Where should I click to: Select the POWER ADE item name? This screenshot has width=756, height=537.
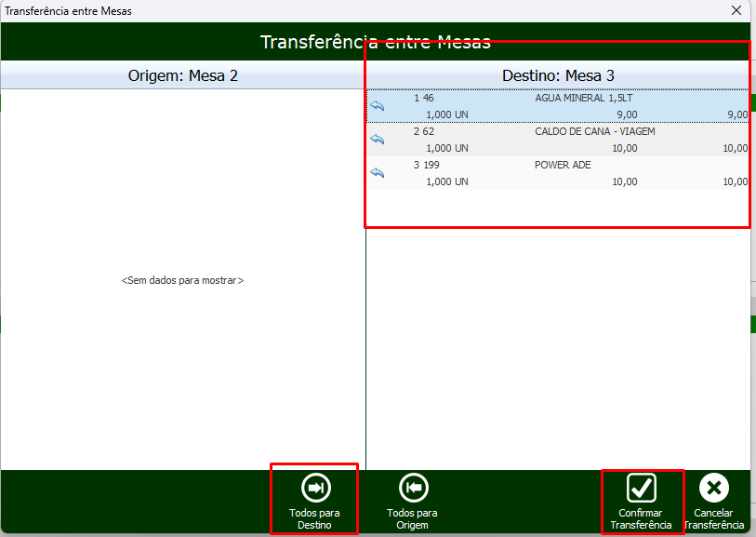(563, 165)
